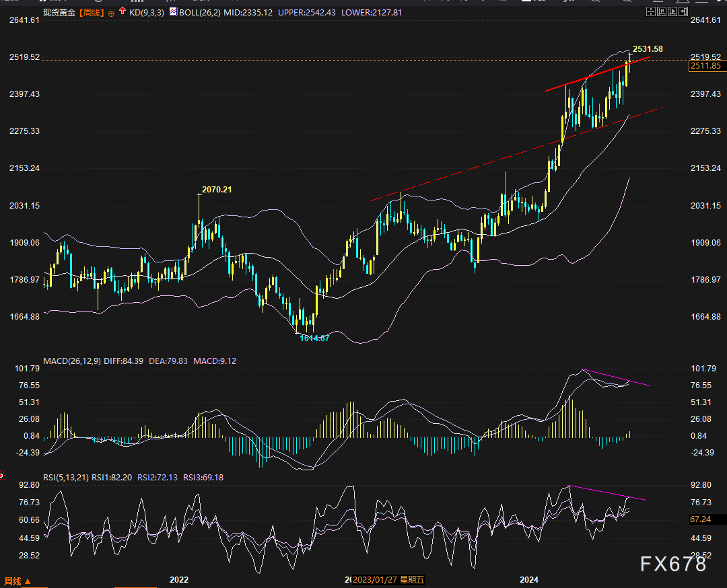The image size is (727, 588).
Task: Open the 周线 period selector at bottom left
Action: [18, 581]
